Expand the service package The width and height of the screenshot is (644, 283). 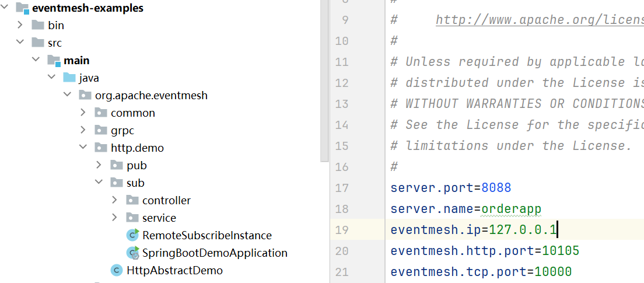(x=114, y=218)
